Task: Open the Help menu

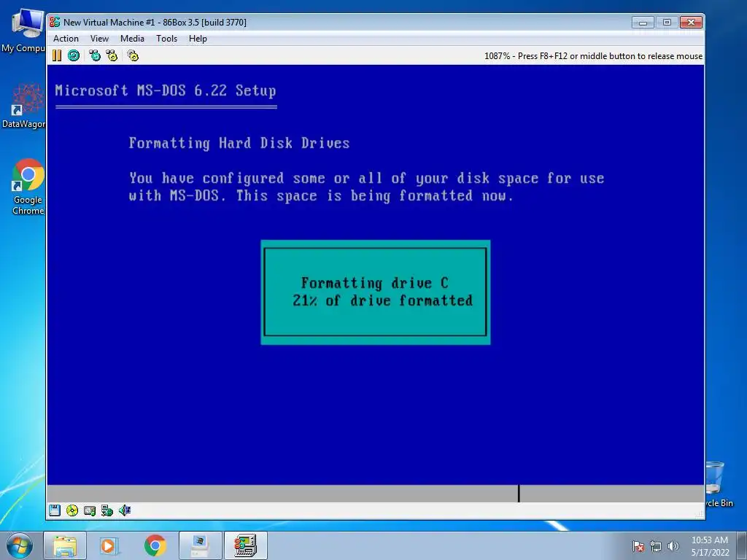Action: pyautogui.click(x=198, y=39)
